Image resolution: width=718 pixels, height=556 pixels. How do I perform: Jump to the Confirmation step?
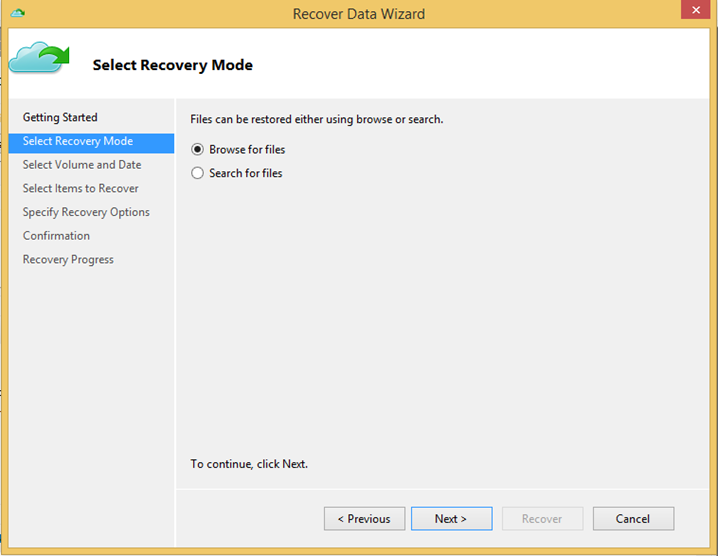pos(56,236)
